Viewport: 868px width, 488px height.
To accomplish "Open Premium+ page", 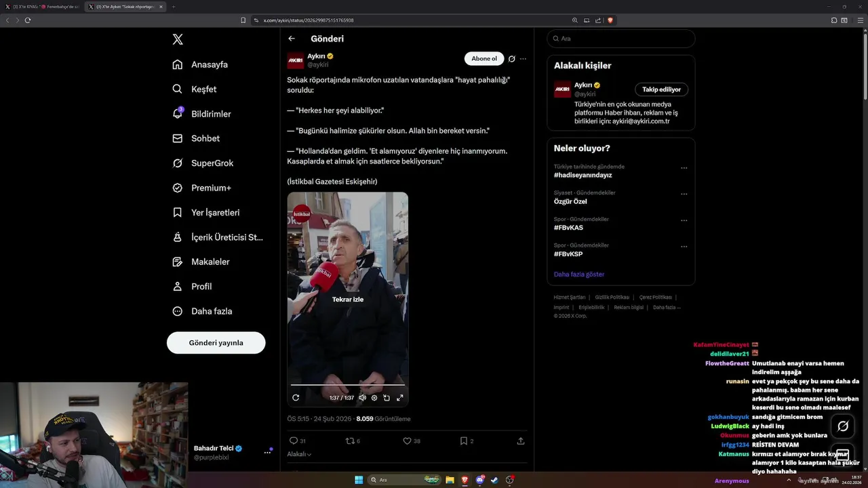I will tap(201, 188).
